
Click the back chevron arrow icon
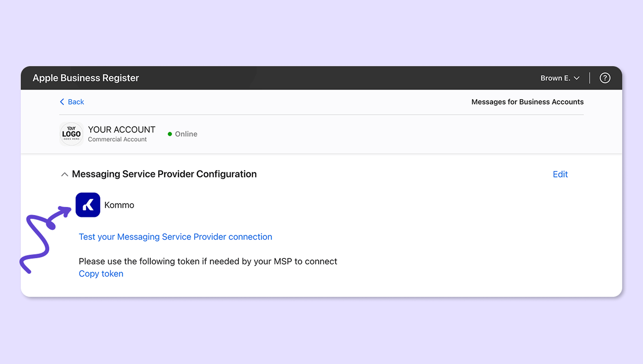pyautogui.click(x=62, y=102)
